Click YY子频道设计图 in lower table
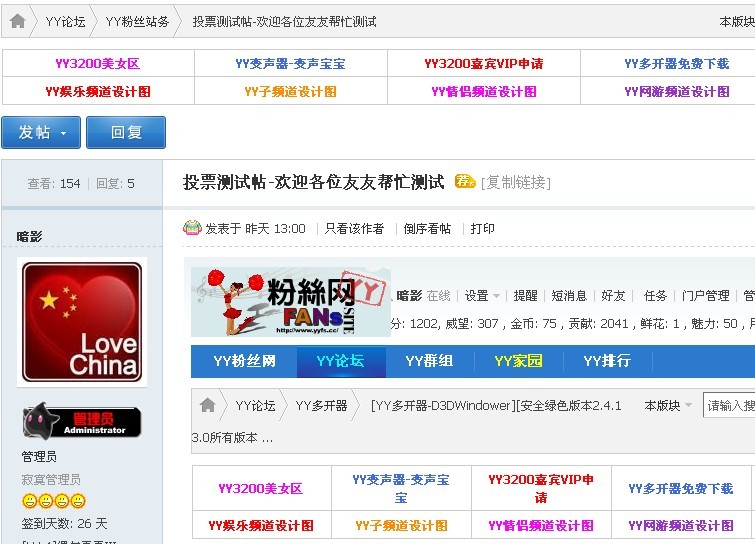Screen dimensions: 755x544 tap(401, 525)
